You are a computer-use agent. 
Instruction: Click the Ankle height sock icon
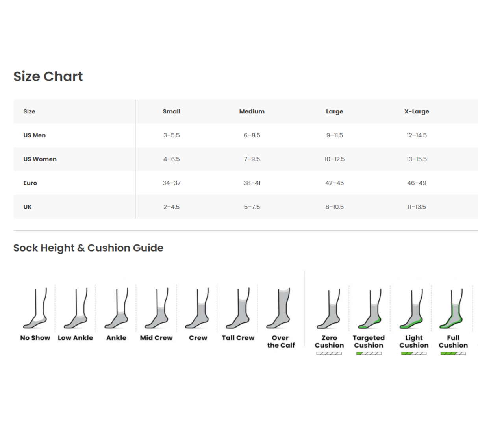[x=116, y=309]
